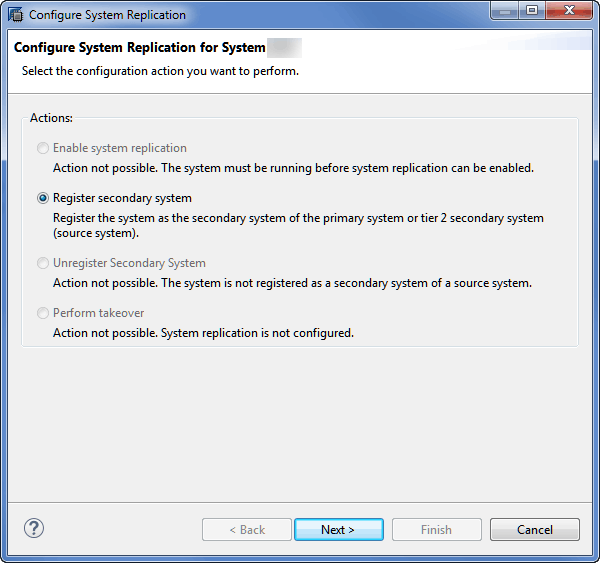Click the dialog icon in title bar

click(x=15, y=14)
